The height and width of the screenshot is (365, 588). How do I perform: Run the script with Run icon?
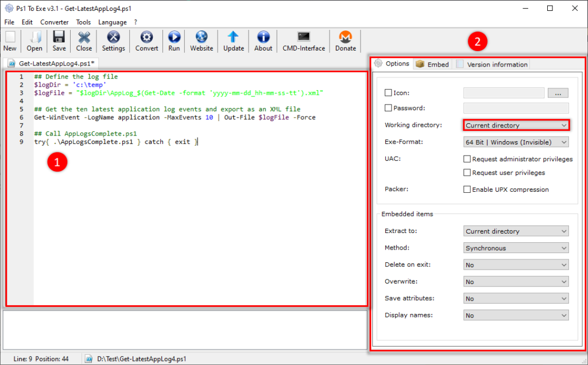pyautogui.click(x=174, y=37)
